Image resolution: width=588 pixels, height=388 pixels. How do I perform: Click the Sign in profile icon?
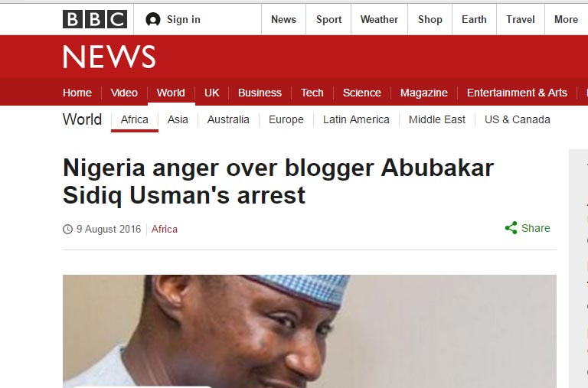(153, 19)
